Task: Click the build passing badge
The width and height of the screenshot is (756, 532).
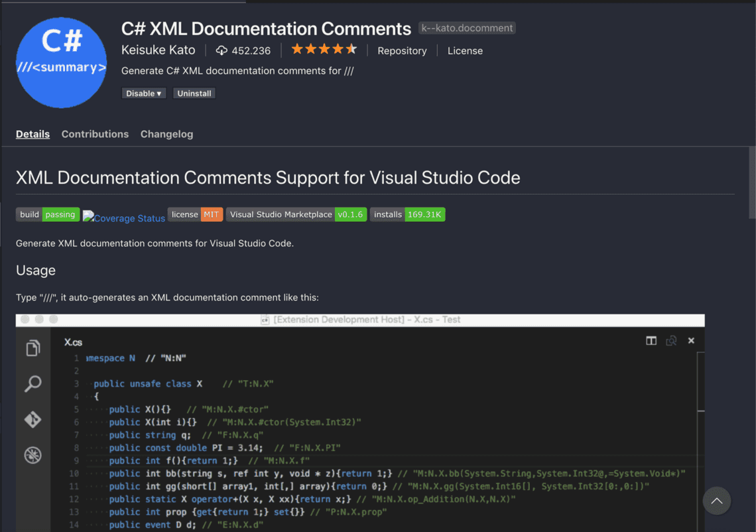Action: click(48, 214)
